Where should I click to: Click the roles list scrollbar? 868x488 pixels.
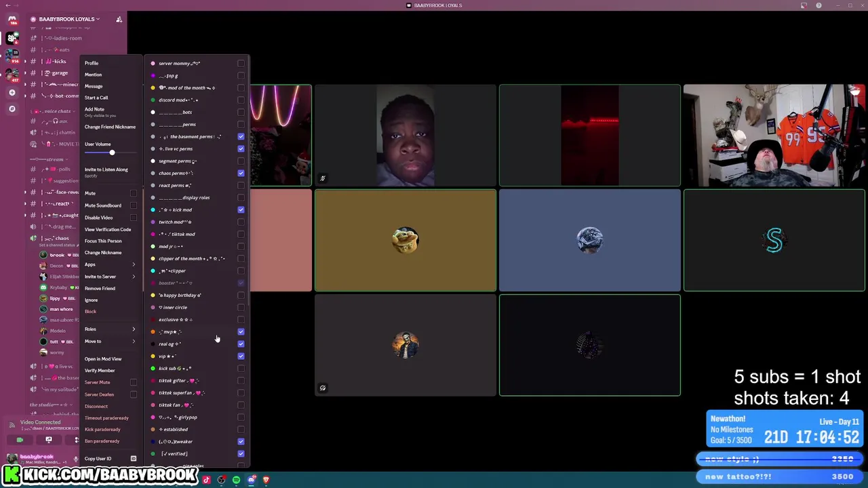point(248,180)
